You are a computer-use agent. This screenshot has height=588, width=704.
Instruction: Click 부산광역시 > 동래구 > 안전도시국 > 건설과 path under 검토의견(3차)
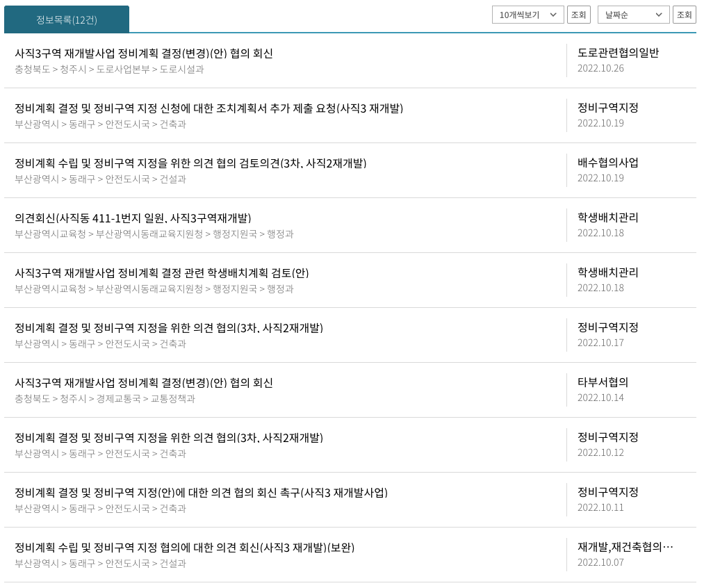coord(100,179)
